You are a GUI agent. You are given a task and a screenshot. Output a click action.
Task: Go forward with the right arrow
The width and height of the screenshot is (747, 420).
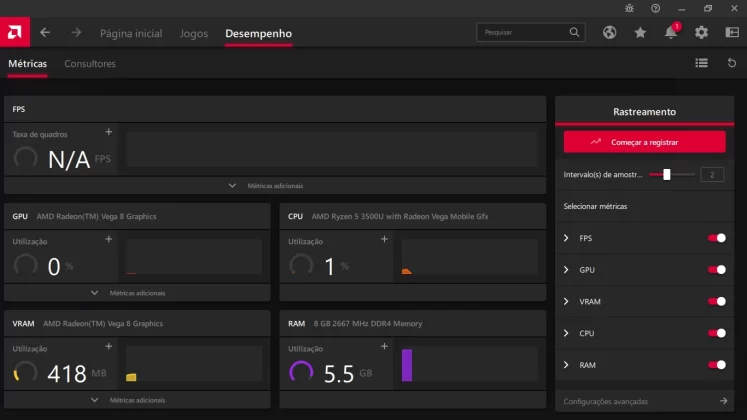76,32
